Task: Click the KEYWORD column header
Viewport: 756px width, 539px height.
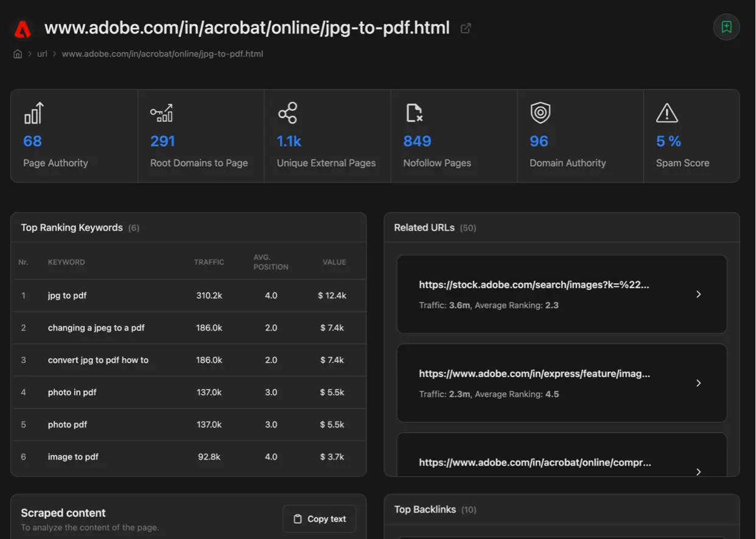Action: (66, 262)
